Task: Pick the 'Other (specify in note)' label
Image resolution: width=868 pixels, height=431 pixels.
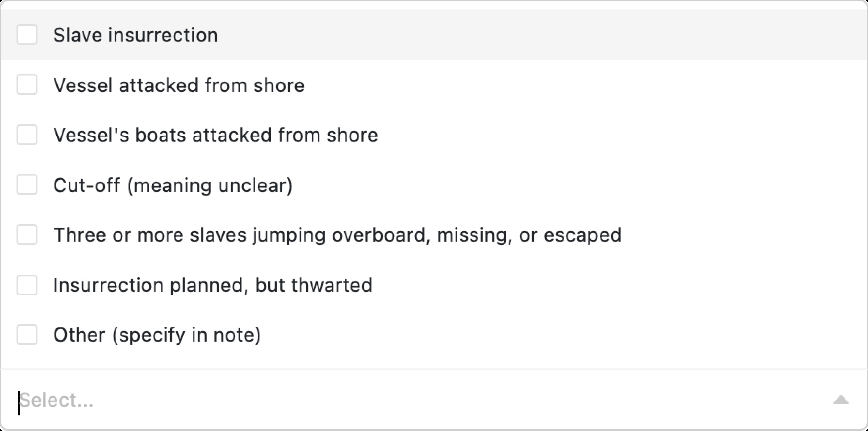Action: (x=157, y=335)
